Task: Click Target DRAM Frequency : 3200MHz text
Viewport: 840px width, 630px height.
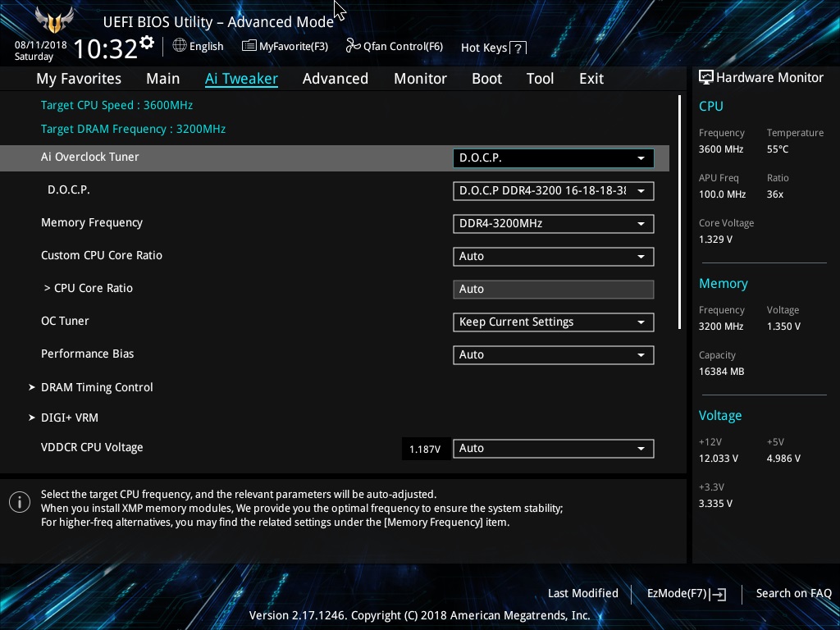Action: coord(134,129)
